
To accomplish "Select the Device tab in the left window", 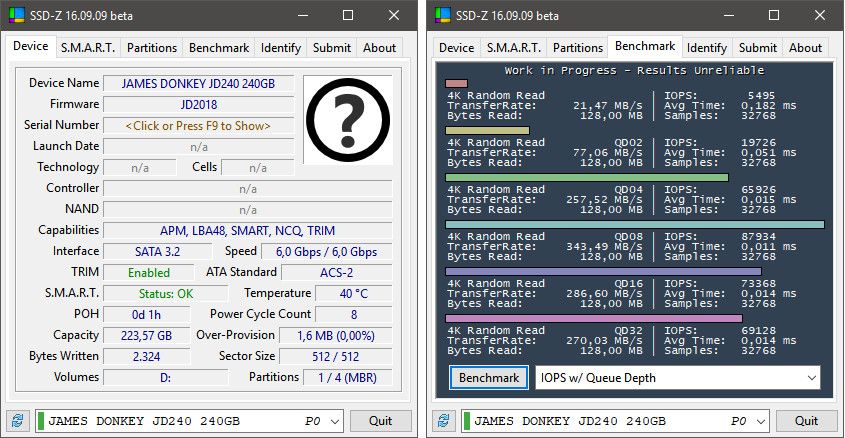I will coord(31,46).
